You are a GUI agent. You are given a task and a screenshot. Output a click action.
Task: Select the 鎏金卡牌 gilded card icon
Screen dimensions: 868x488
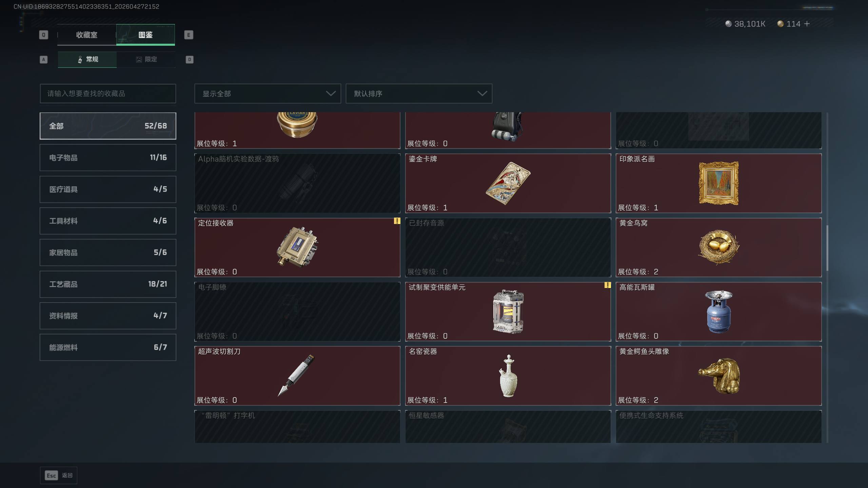tap(508, 183)
